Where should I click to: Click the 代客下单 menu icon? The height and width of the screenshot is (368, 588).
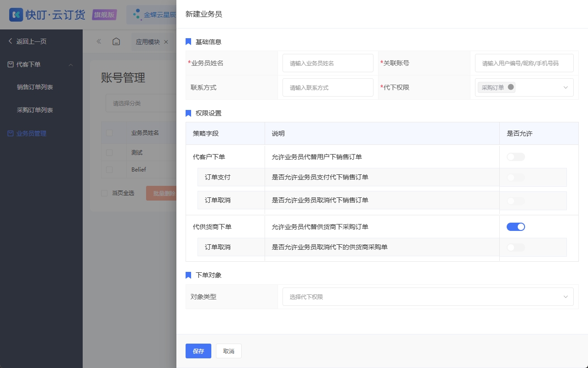point(10,64)
